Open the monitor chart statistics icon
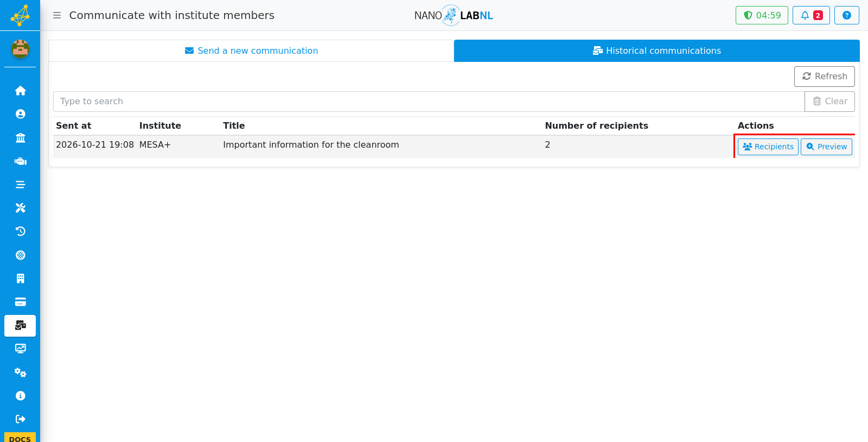 coord(20,349)
